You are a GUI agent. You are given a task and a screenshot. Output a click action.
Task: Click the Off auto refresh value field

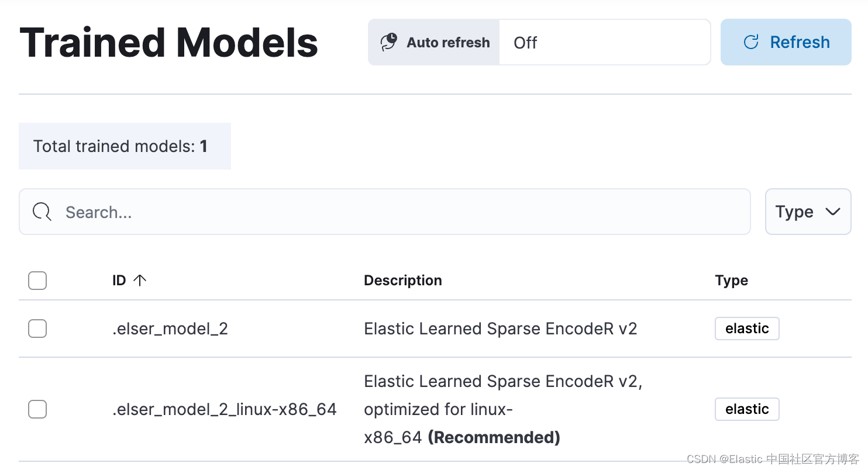coord(604,42)
